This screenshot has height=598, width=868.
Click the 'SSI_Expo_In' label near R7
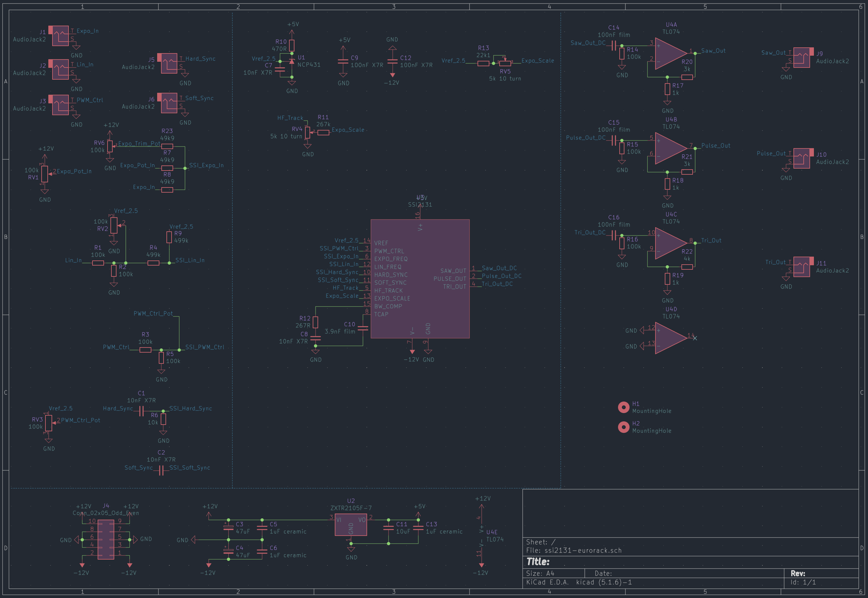point(206,165)
